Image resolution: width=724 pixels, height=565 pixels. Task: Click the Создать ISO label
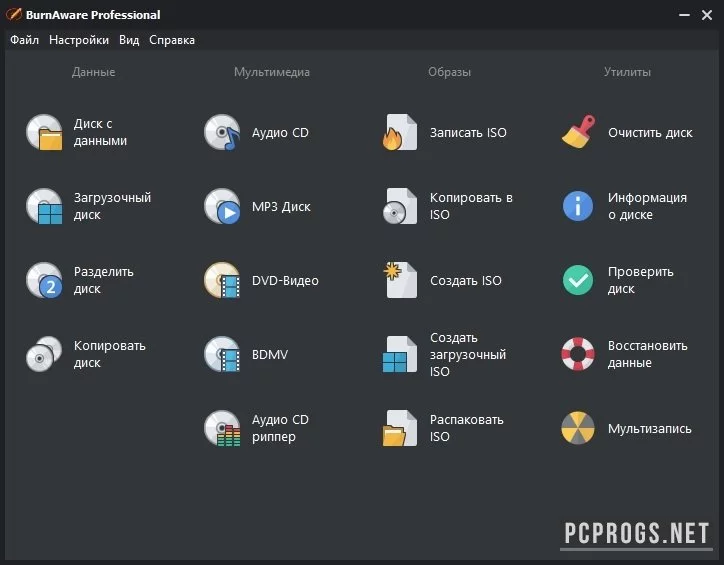tap(465, 281)
